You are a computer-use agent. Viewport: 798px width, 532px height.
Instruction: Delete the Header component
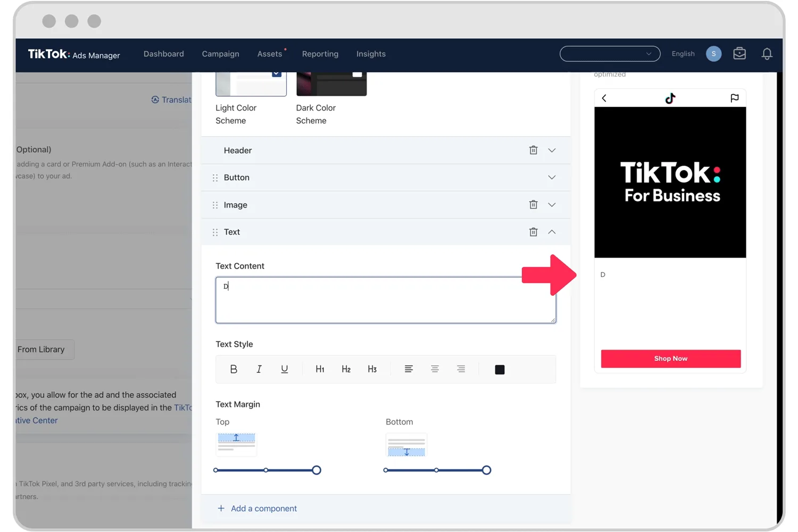click(533, 150)
